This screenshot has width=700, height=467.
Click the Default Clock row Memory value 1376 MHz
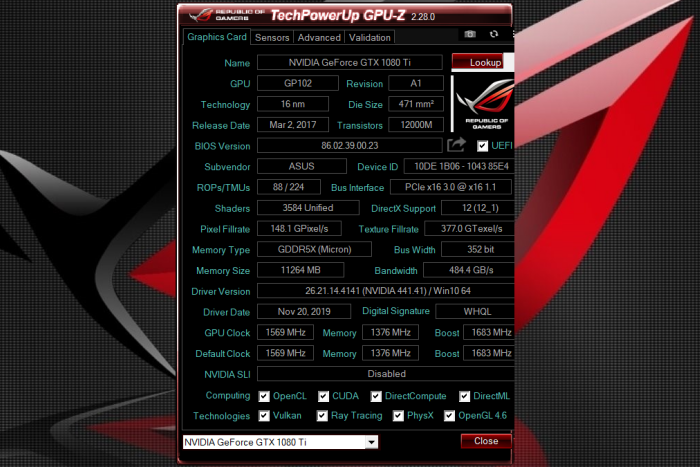pos(390,353)
